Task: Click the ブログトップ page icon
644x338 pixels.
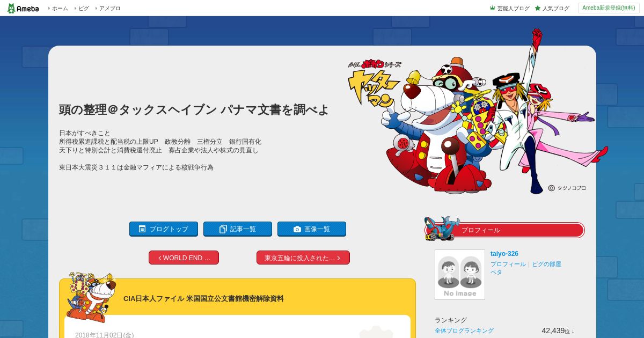Action: (142, 229)
